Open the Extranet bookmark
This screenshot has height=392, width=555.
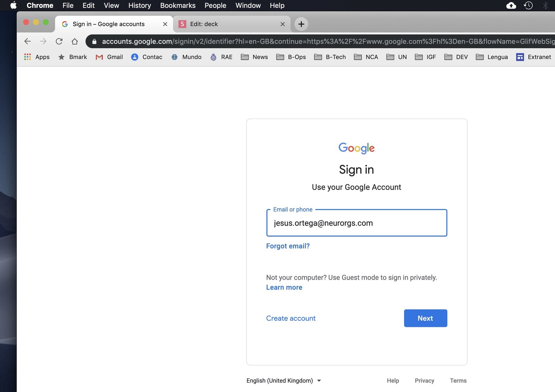[x=534, y=57]
